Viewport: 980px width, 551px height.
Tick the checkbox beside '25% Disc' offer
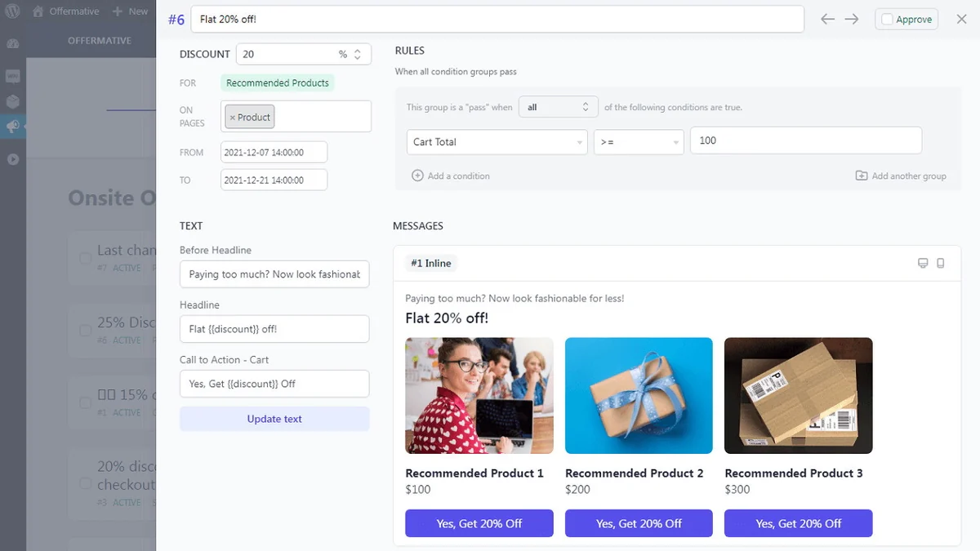coord(85,331)
